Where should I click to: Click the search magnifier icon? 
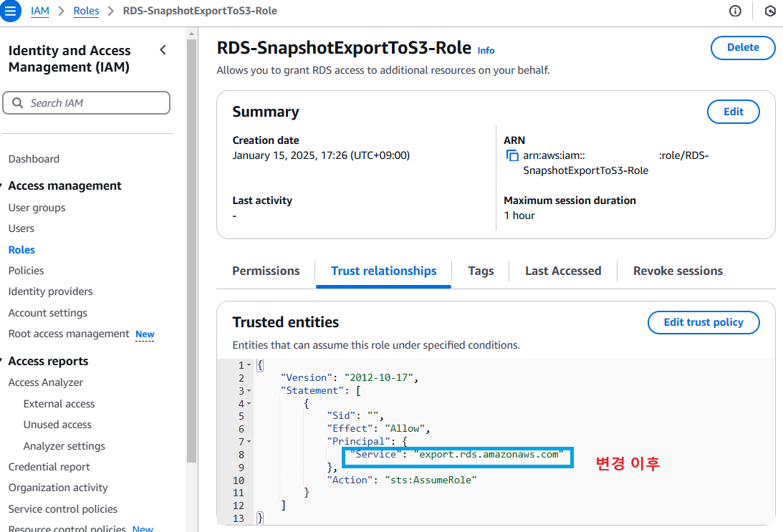pos(17,103)
